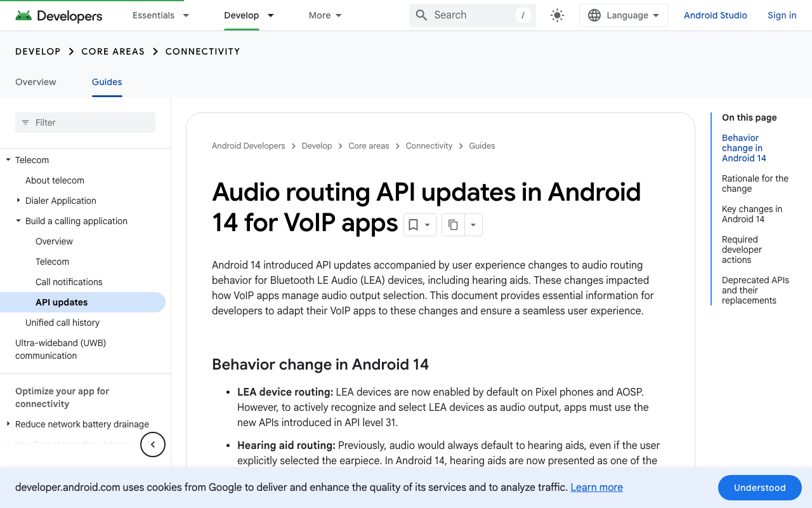Collapse the Telecom tree section

tap(8, 160)
